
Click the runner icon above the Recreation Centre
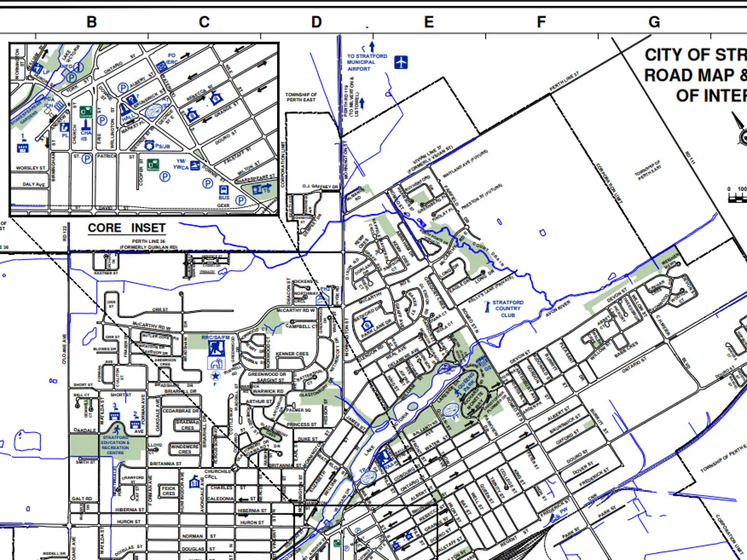tap(116, 429)
